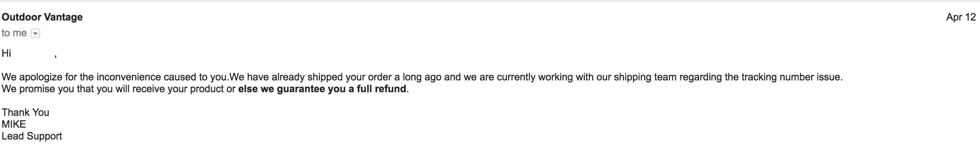Click the signature name MIKE
Screen dimensions: 980x145
click(14, 125)
